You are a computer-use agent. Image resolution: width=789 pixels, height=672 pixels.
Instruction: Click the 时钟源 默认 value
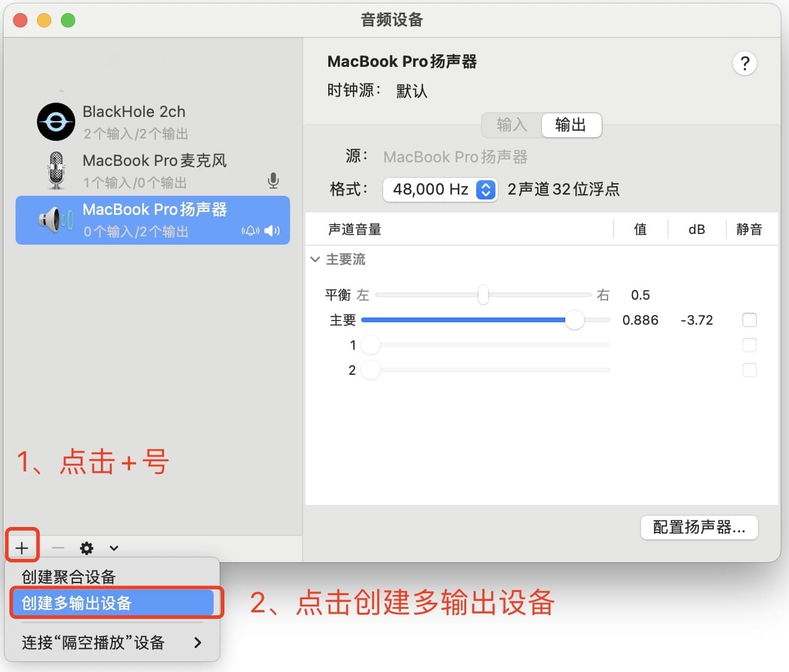(412, 91)
